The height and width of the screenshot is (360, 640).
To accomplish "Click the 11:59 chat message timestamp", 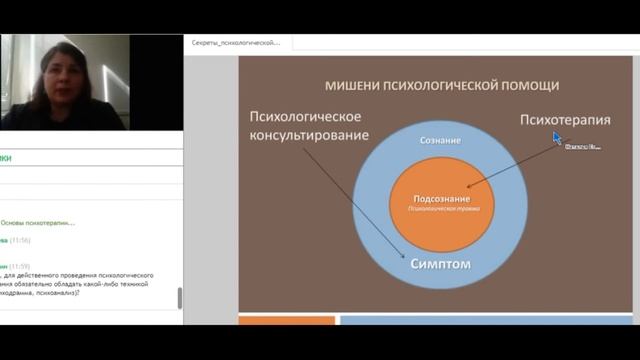I will [x=20, y=267].
